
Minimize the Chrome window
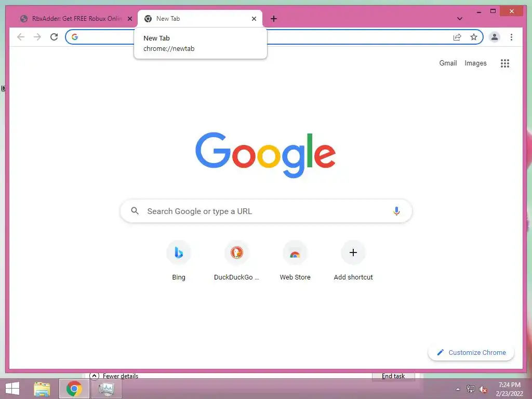click(x=478, y=11)
